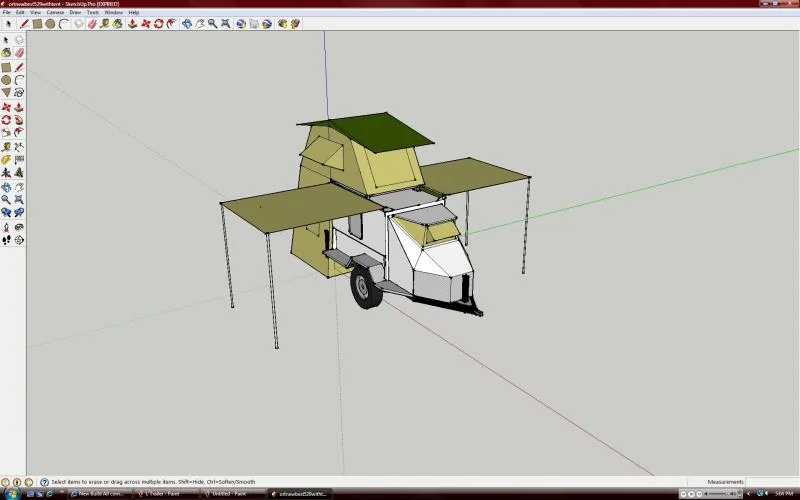
Task: Select the pink Eraser in horizontal toolbar
Action: pos(92,24)
